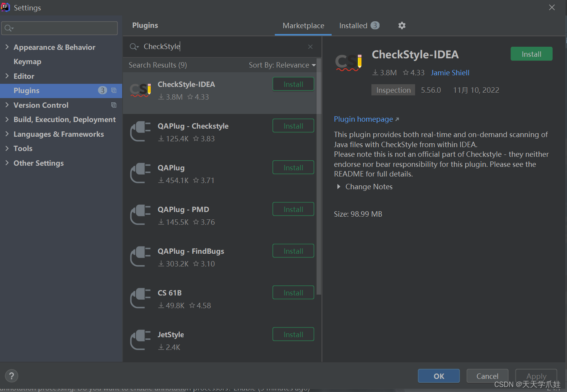Click the QAPlug - FindBugs plug icon
This screenshot has height=392, width=567.
coord(140,257)
